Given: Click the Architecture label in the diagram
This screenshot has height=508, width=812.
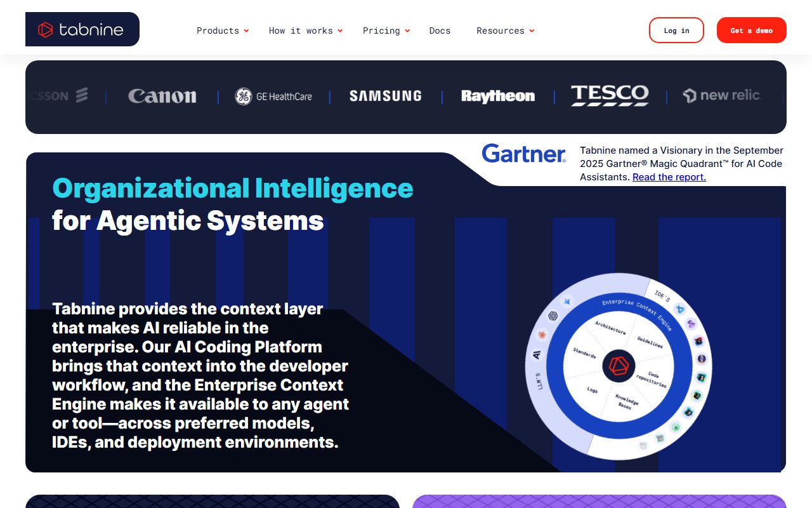Looking at the screenshot, I should 610,328.
